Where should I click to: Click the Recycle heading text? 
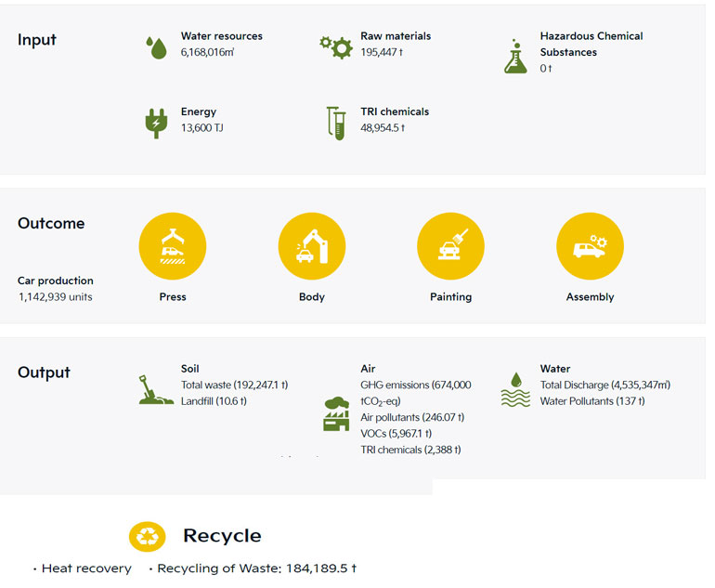222,536
